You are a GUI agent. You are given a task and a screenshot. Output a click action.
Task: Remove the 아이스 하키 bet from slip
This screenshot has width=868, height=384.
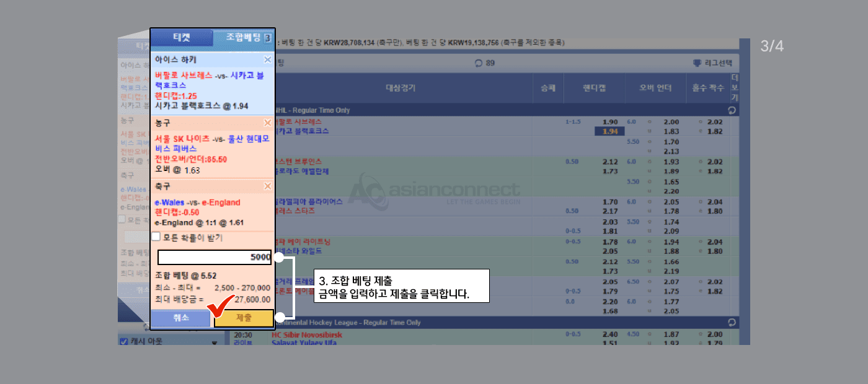point(267,60)
